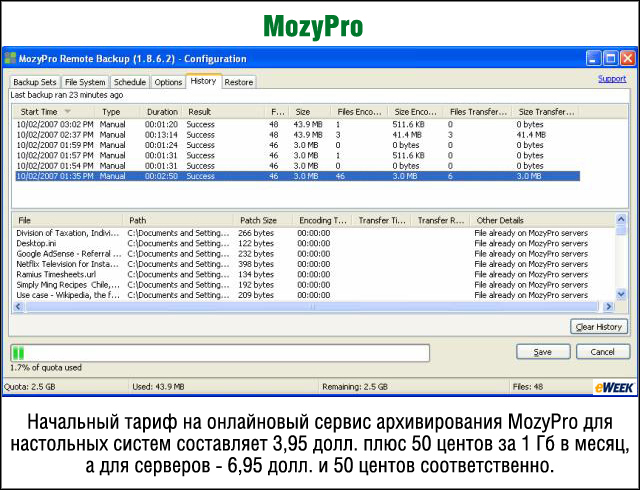This screenshot has height=490, width=640.
Task: Click horizontal scrollbar right arrow
Action: pyautogui.click(x=609, y=306)
